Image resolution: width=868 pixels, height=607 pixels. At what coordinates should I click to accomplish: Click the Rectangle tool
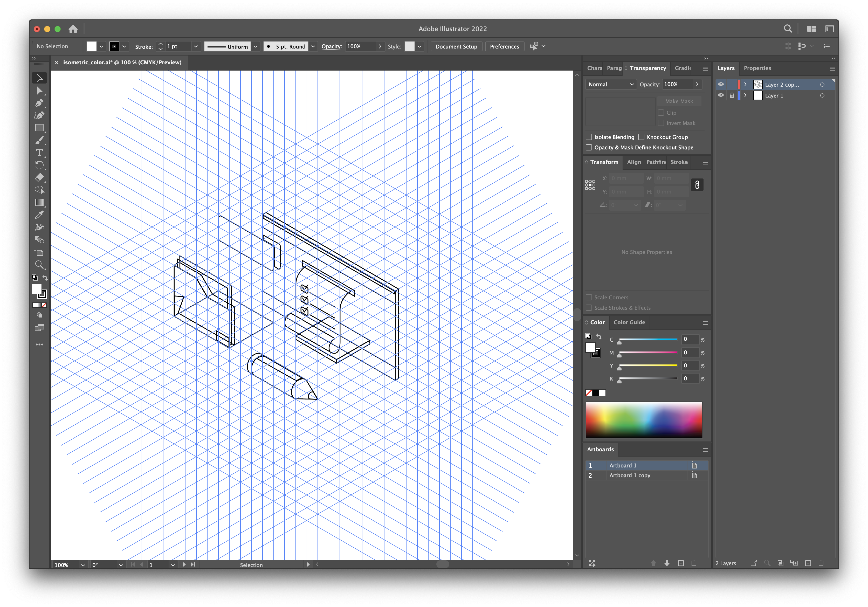39,128
